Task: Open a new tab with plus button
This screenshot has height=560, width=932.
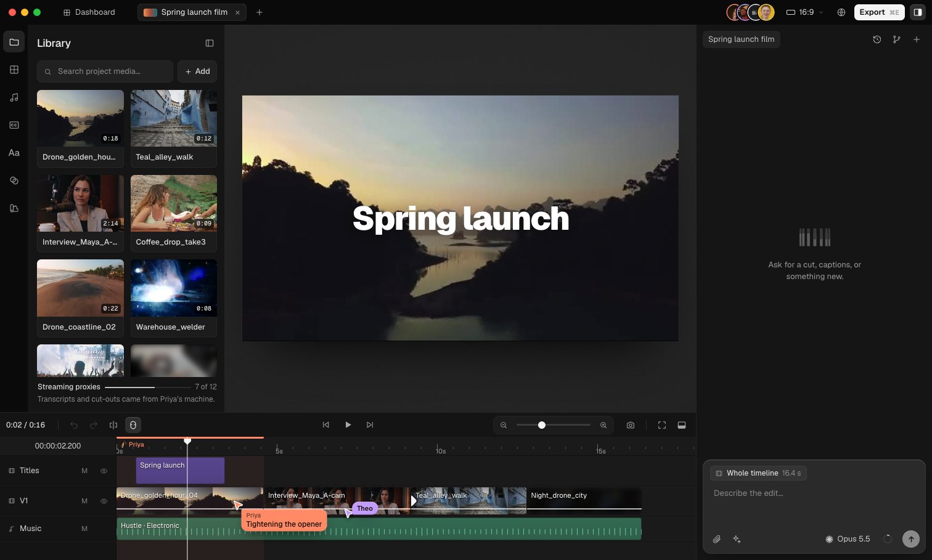Action: click(x=260, y=12)
